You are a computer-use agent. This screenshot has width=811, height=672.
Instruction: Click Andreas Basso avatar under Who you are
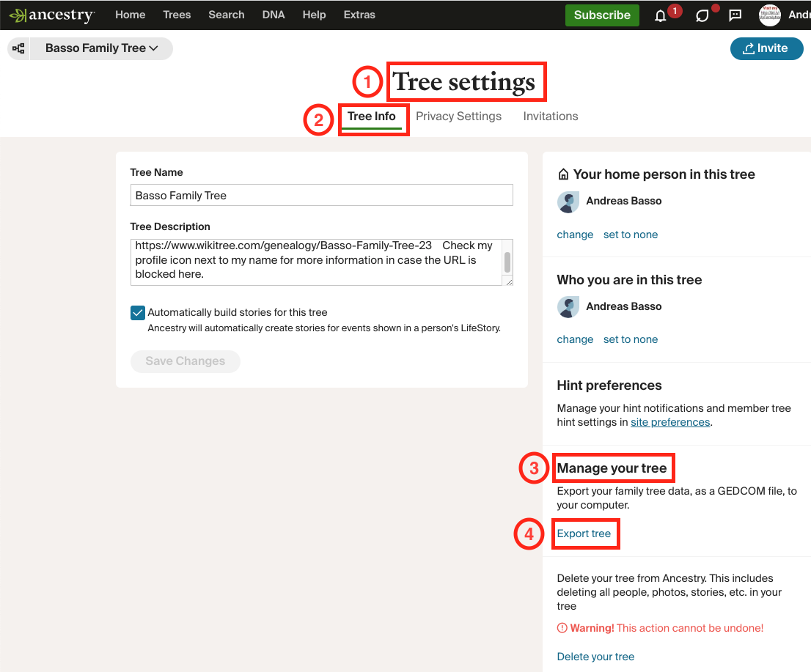click(568, 307)
